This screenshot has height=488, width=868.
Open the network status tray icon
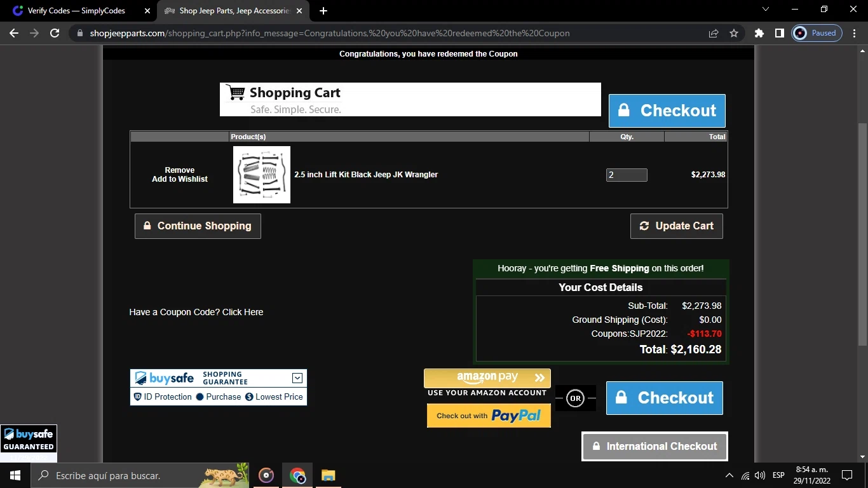pyautogui.click(x=745, y=475)
